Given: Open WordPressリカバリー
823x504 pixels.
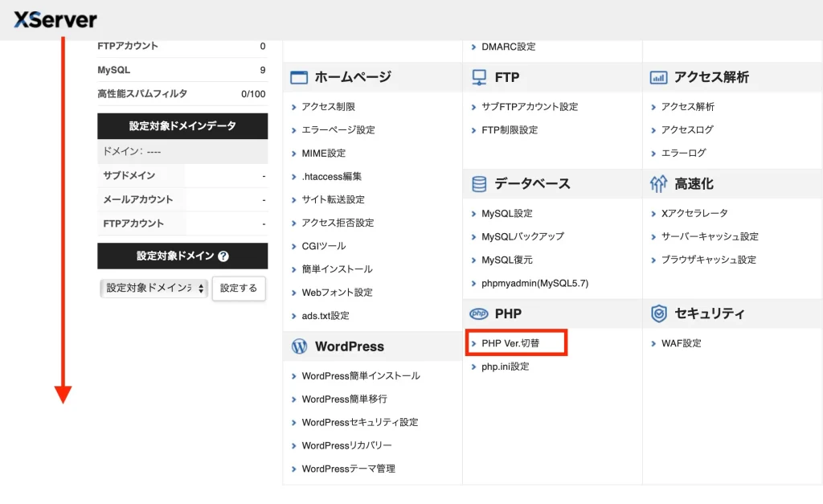Looking at the screenshot, I should pos(346,445).
